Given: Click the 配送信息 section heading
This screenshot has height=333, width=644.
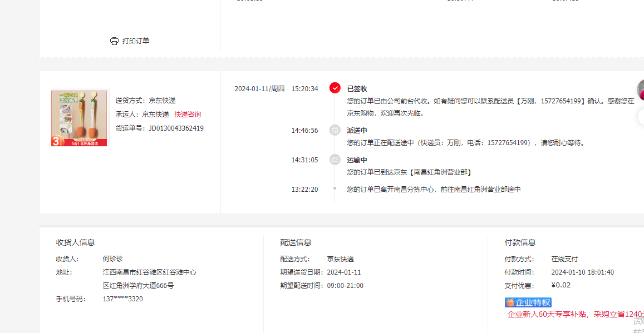Looking at the screenshot, I should click(x=296, y=243).
